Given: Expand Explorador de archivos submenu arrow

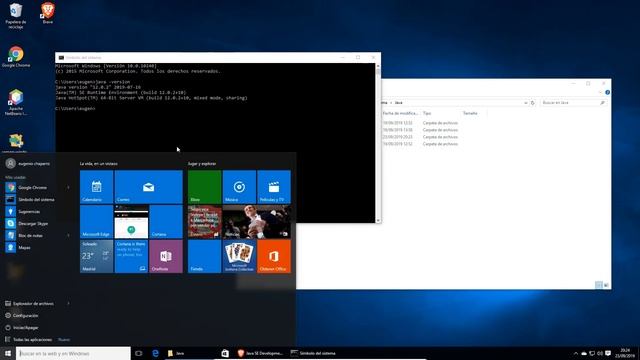Looking at the screenshot, I should click(68, 303).
